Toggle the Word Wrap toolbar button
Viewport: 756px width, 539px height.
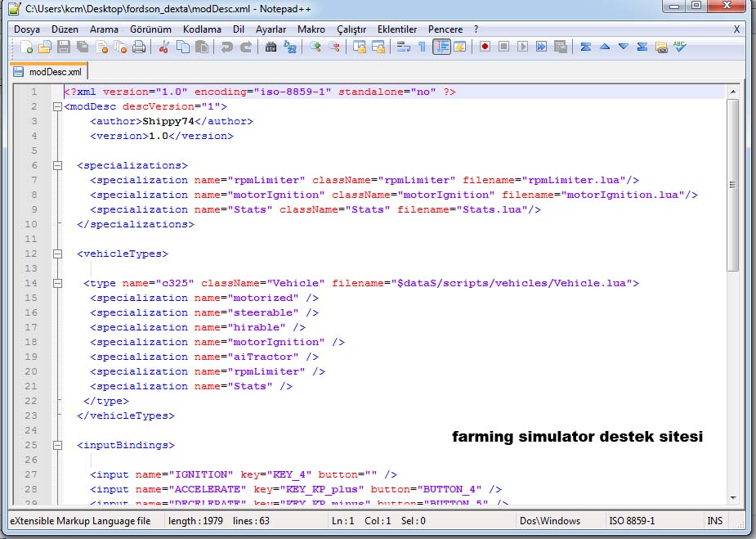tap(403, 47)
